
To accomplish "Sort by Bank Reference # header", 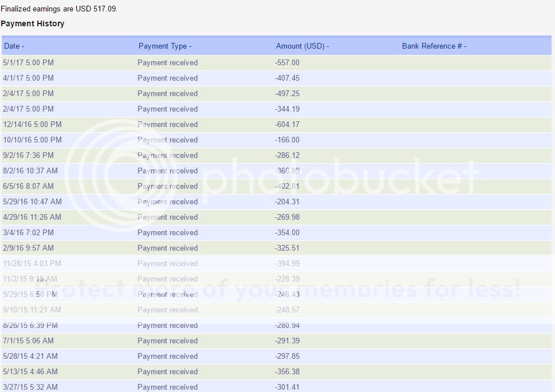I will 434,46.
